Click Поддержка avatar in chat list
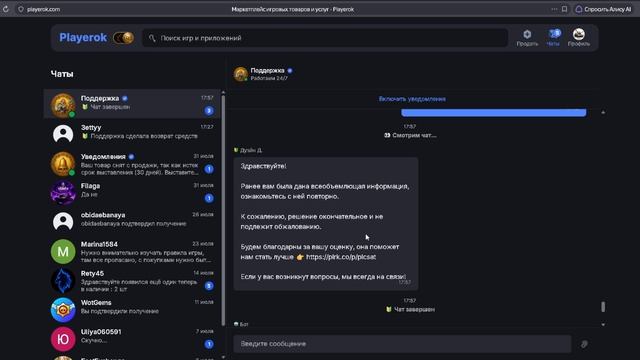Screen dimensions: 640x360 click(63, 105)
